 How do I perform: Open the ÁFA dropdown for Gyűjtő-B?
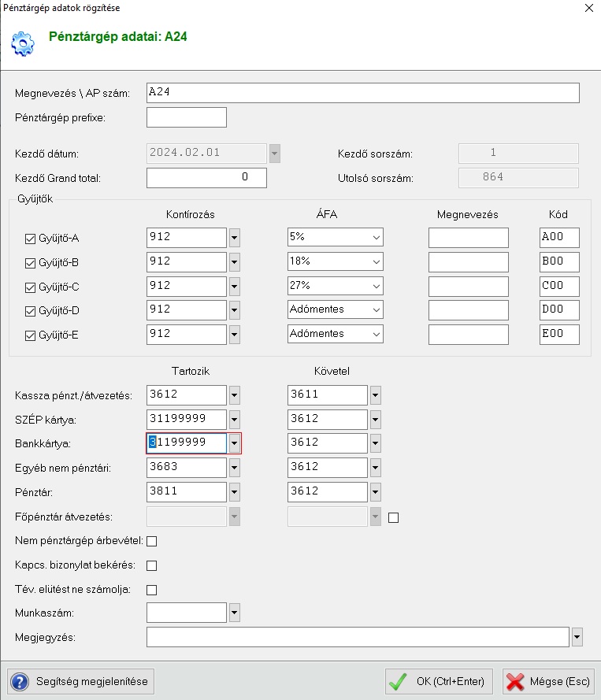tap(335, 261)
